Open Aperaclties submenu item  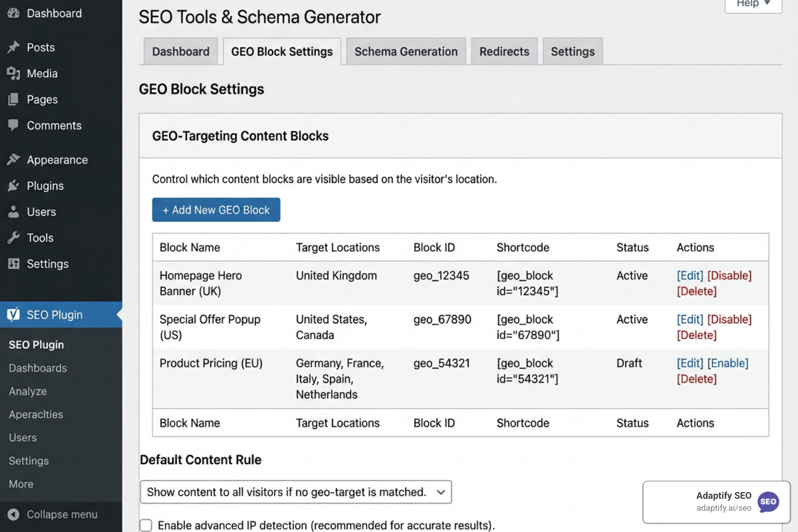[x=36, y=414]
